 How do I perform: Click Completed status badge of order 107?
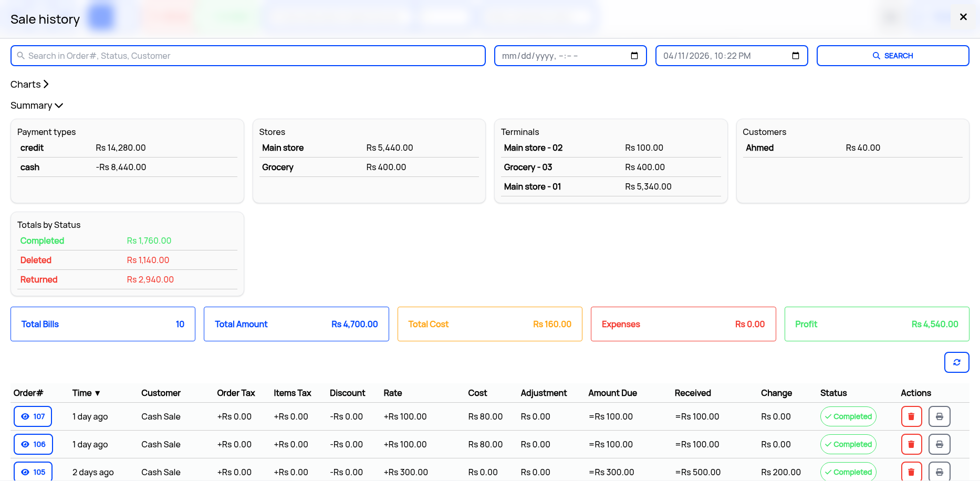coord(848,416)
